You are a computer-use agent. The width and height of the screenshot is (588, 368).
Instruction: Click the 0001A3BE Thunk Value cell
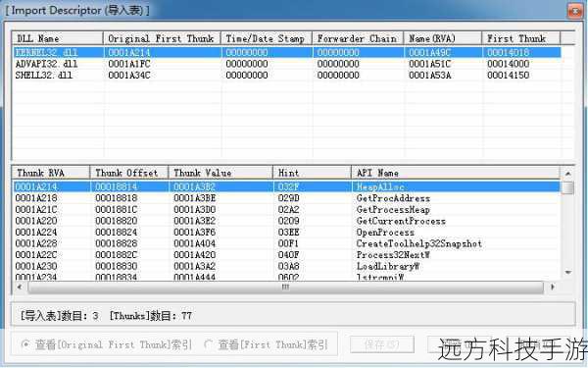[x=194, y=198]
